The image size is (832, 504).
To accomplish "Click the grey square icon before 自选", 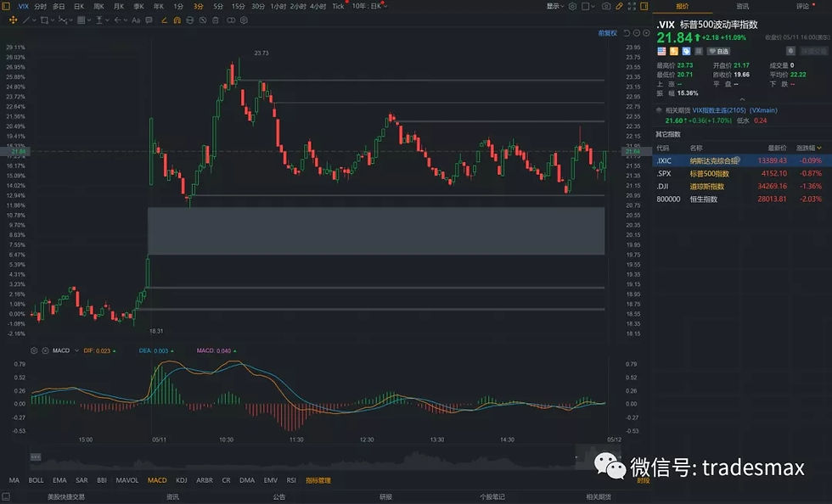I will coord(699,52).
